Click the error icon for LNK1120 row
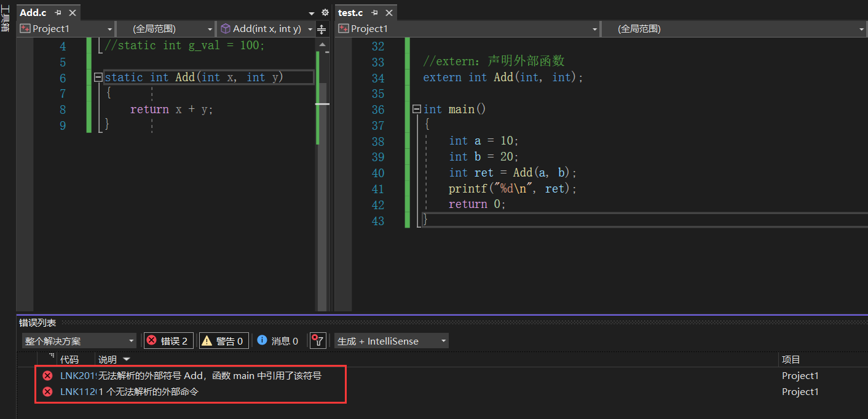Viewport: 868px width, 419px height. (x=47, y=392)
